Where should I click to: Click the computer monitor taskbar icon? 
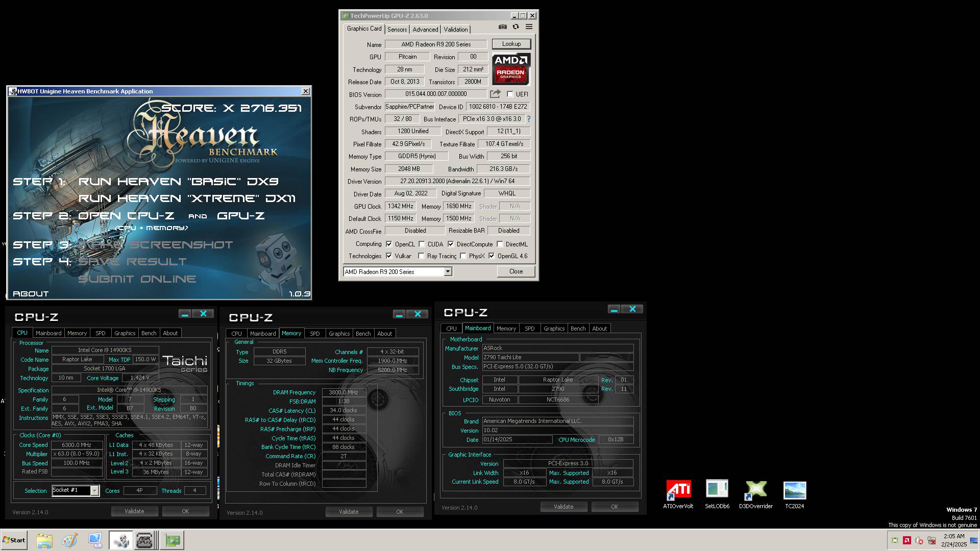coord(95,540)
